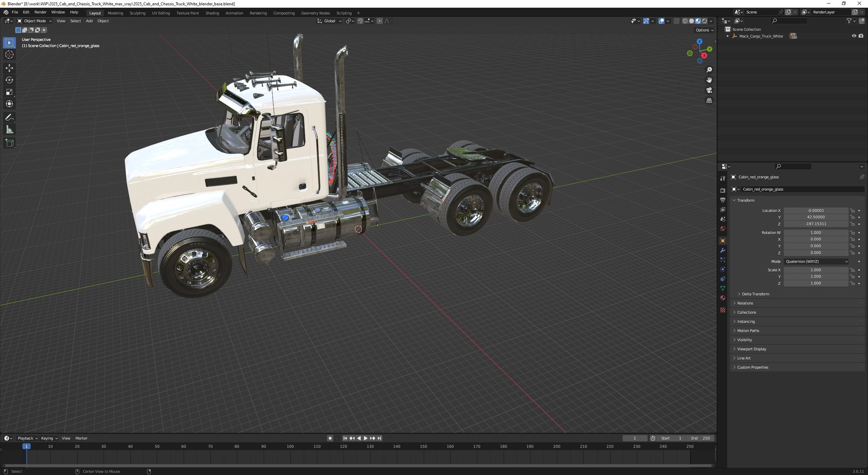Open the Render menu
868x475 pixels.
40,12
